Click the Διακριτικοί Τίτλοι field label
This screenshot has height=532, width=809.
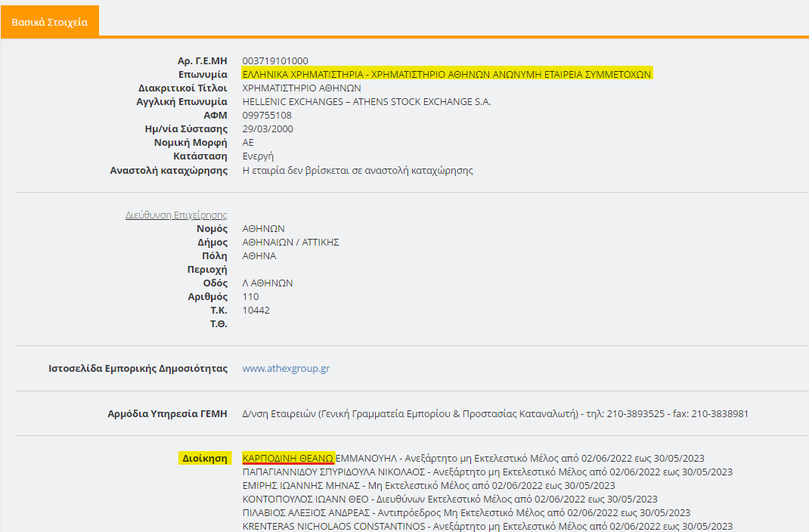point(183,88)
